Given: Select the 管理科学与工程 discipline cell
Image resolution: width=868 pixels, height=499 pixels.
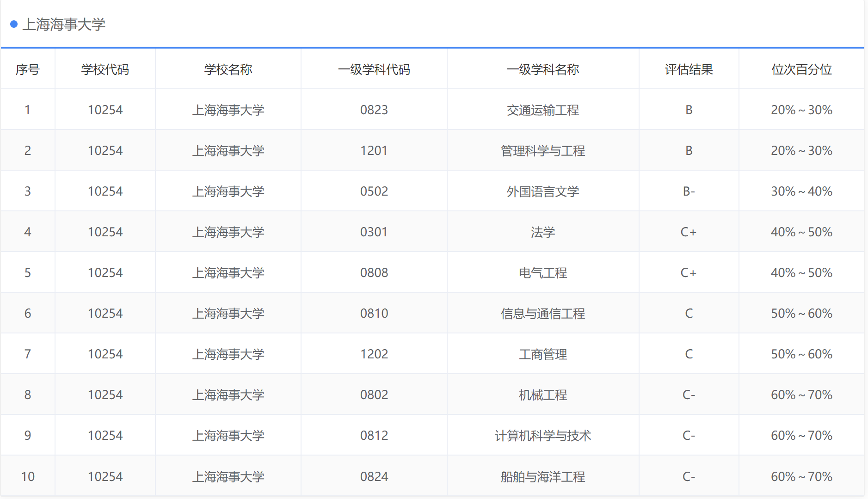Looking at the screenshot, I should click(543, 150).
